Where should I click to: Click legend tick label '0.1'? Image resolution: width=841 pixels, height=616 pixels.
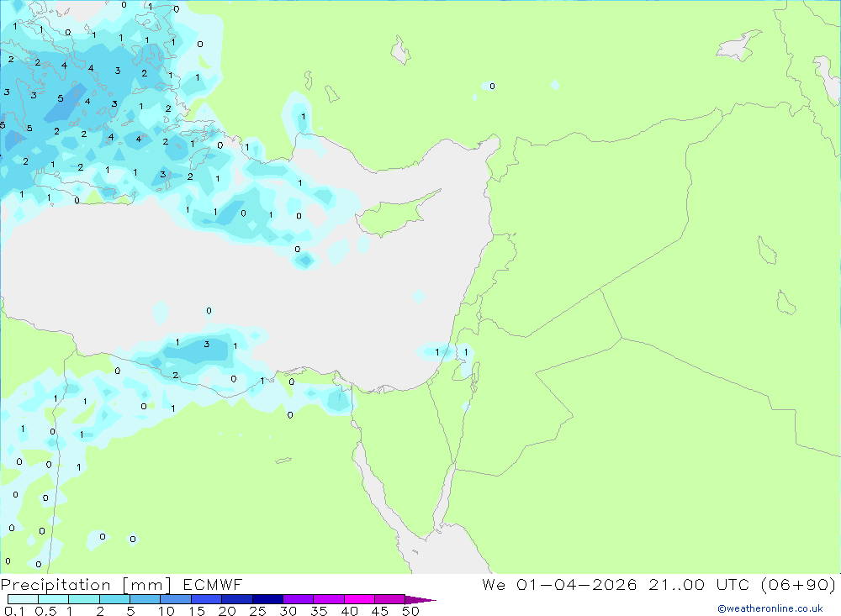(13, 611)
